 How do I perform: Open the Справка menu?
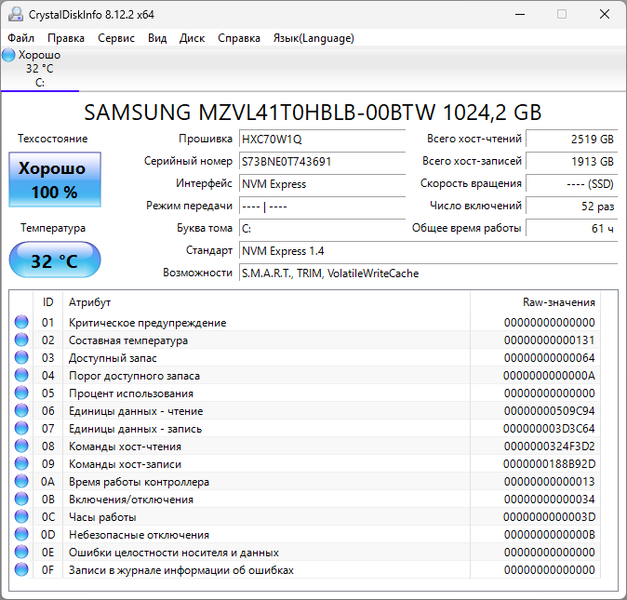239,38
